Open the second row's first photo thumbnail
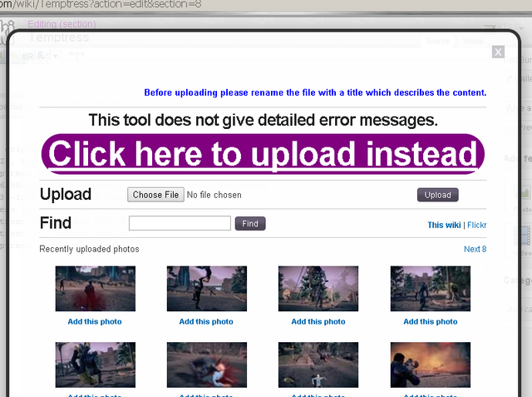 pos(96,365)
